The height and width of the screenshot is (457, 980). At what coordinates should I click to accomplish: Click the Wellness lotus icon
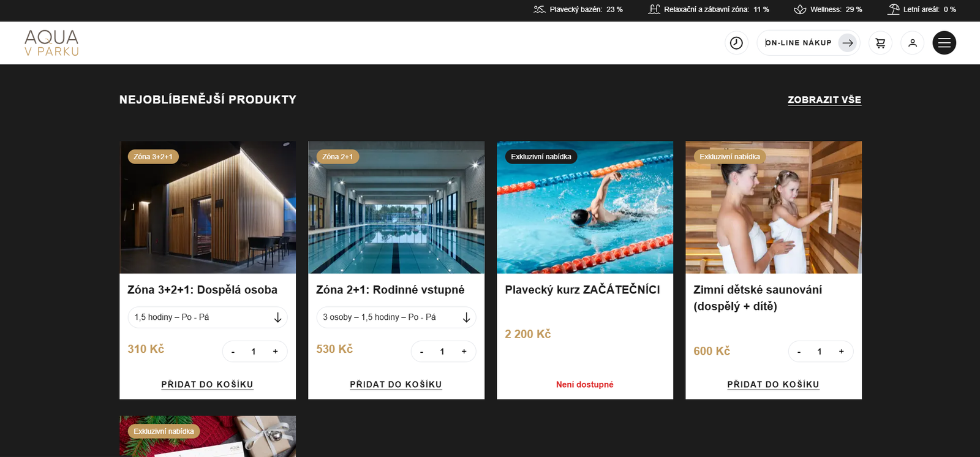[x=799, y=9]
